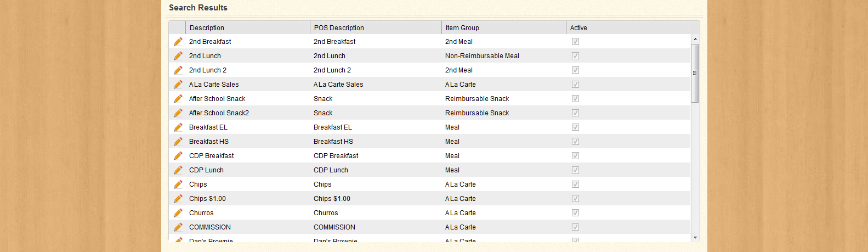Click the Item Group column header
Viewport: 868px width, 252px height.
tap(462, 28)
